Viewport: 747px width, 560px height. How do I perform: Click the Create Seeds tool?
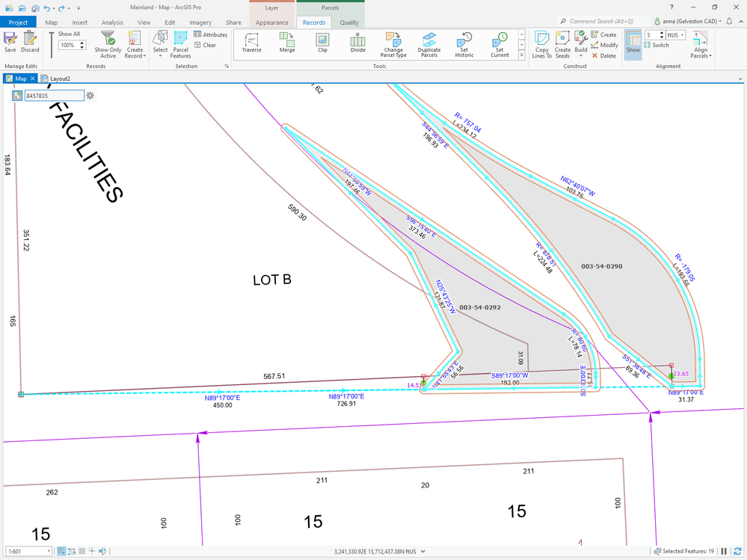562,46
